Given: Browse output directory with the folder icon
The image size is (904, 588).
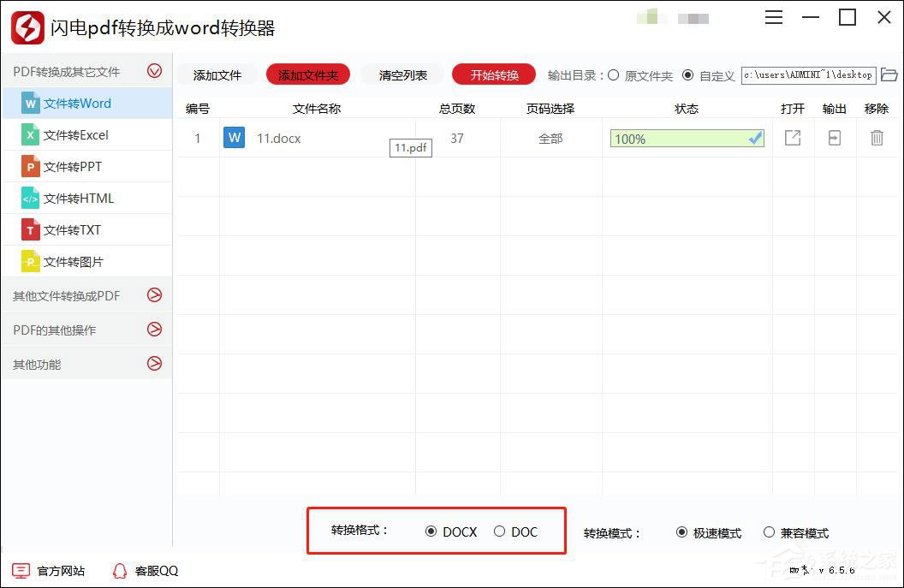Looking at the screenshot, I should pos(889,75).
